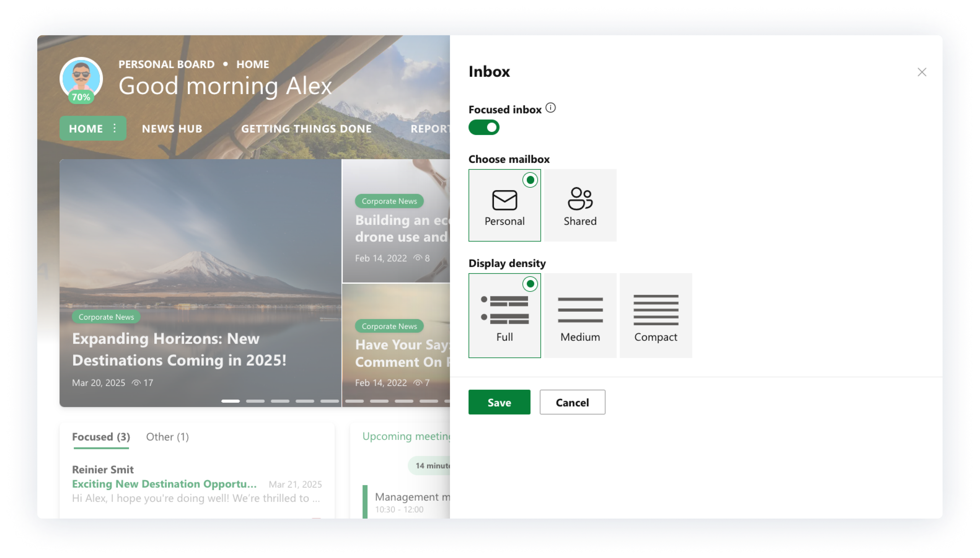This screenshot has height=558, width=980.
Task: Select the Shared mailbox option
Action: point(580,205)
